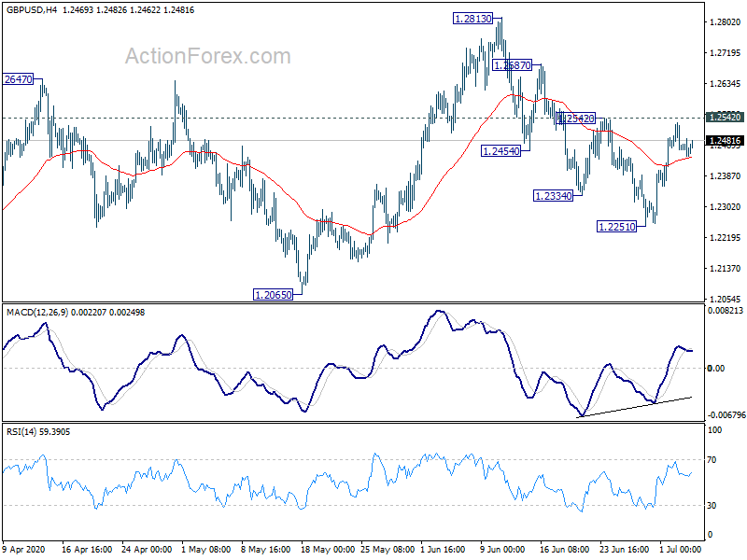Click the GBPUSD,H4 chart title text
Screen dimensions: 747x560
click(32, 9)
